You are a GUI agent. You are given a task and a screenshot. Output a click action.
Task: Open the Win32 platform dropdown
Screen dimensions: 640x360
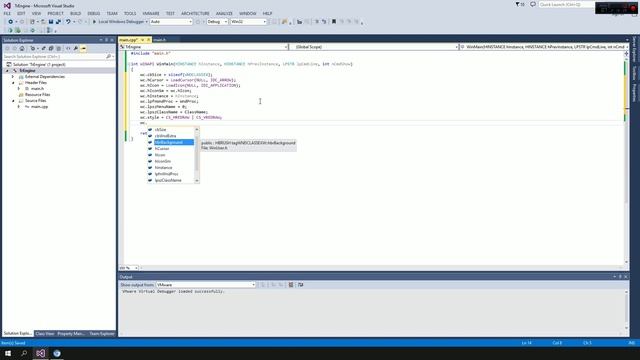tap(249, 22)
